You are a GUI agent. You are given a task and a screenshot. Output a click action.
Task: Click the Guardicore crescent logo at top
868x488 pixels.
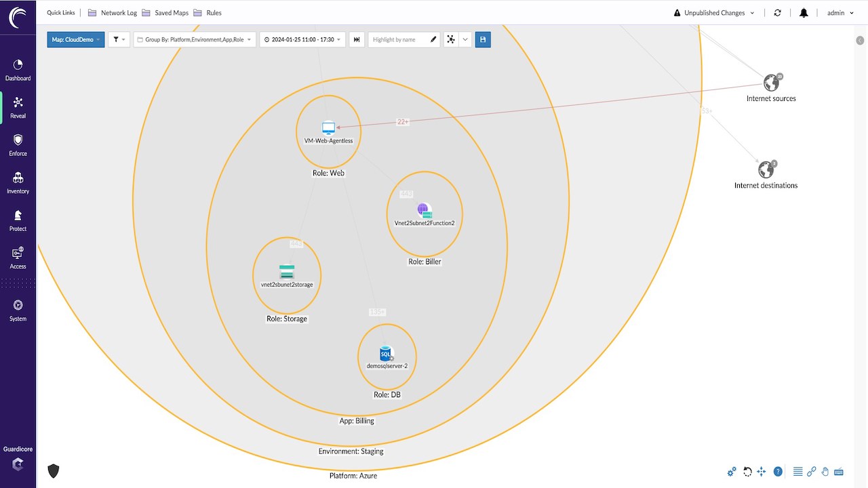[x=18, y=17]
